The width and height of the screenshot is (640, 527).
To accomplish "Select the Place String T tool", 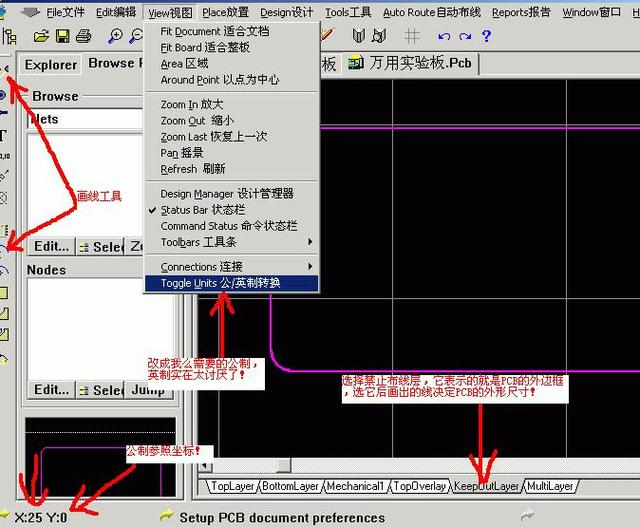I will [x=3, y=136].
